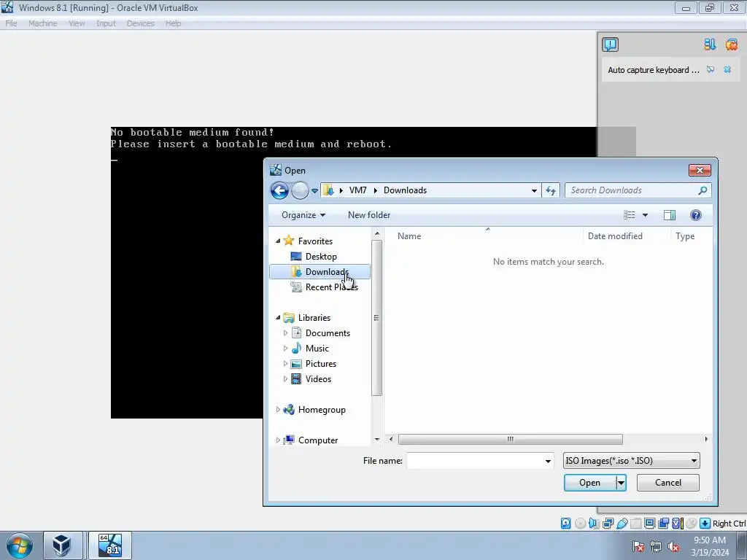Open the Action Center flag in tray
This screenshot has height=560, width=747.
tap(638, 547)
